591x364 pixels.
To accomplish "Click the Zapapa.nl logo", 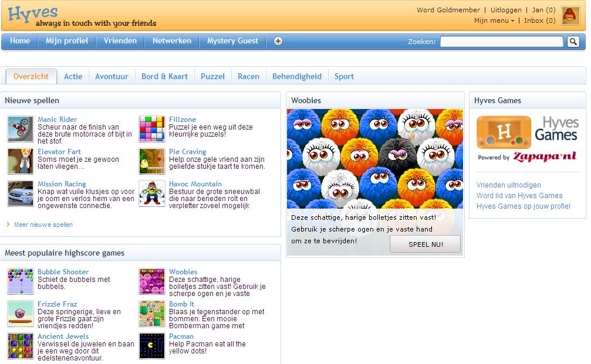I will click(x=545, y=157).
